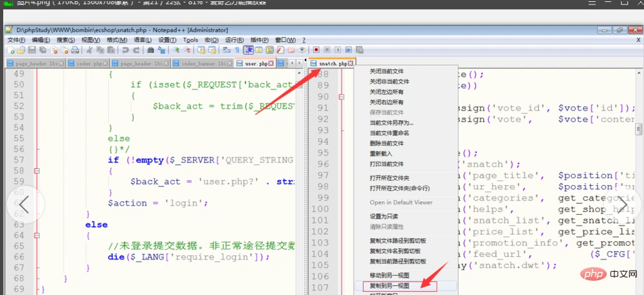
Task: Toggle the indent guide toolbar button
Action: [248, 50]
